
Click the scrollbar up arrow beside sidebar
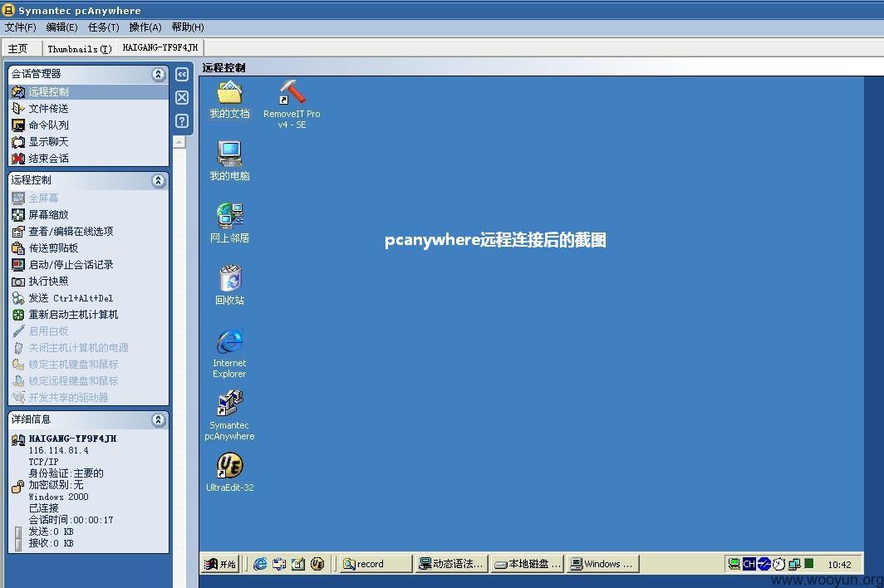(179, 142)
